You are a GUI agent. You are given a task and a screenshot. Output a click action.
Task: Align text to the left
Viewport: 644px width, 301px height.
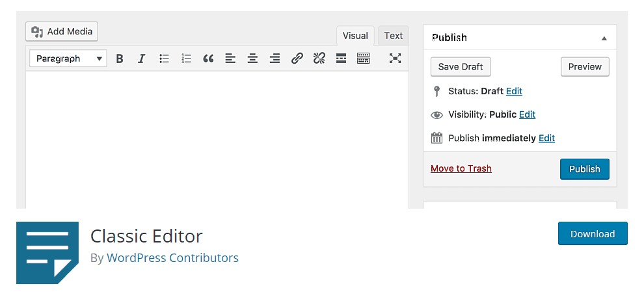tap(230, 59)
